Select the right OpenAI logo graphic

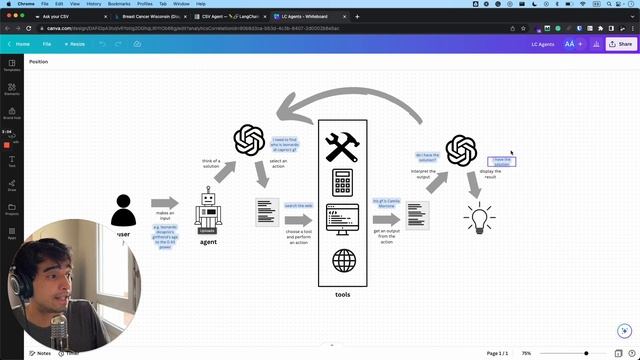click(x=461, y=150)
